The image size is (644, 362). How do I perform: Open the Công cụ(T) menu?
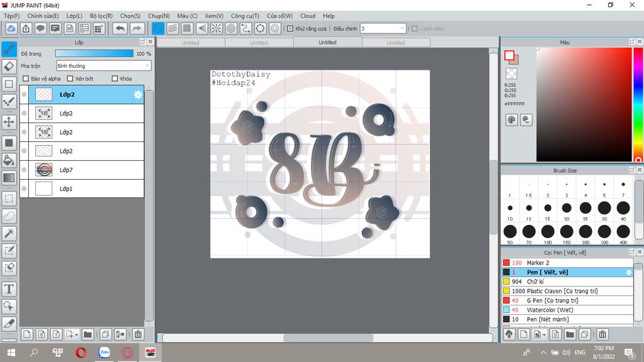(245, 16)
